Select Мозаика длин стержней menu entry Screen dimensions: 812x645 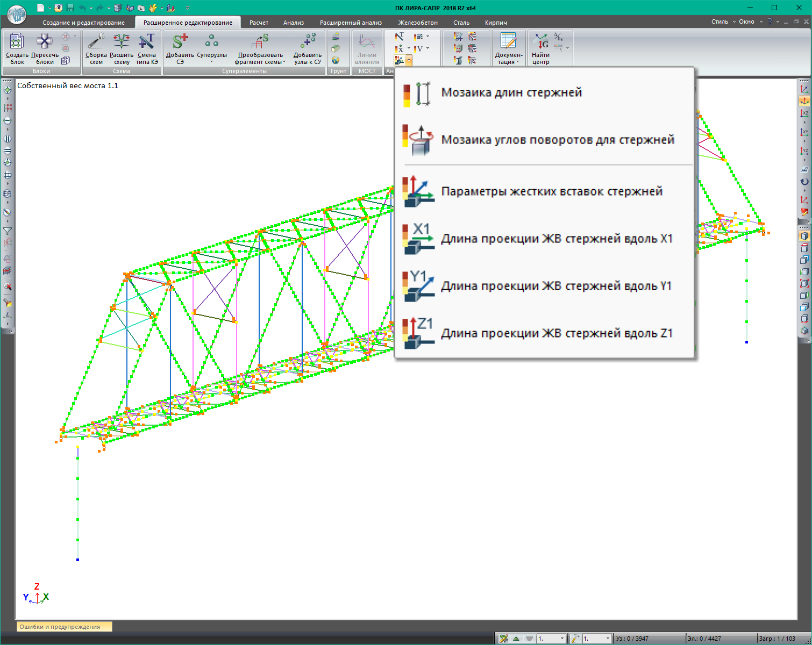point(511,92)
